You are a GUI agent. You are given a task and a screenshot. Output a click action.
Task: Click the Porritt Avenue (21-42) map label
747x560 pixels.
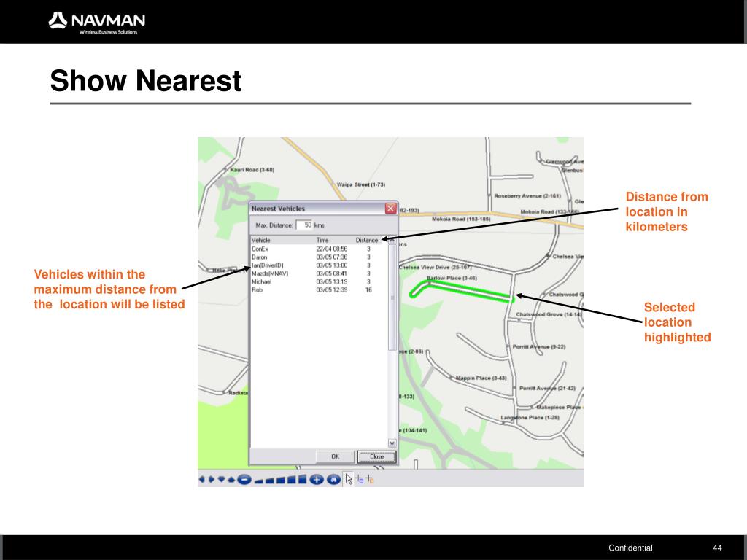(x=547, y=389)
